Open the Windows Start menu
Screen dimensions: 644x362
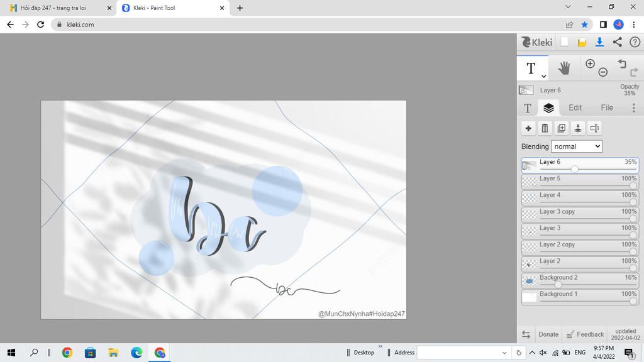(11, 353)
